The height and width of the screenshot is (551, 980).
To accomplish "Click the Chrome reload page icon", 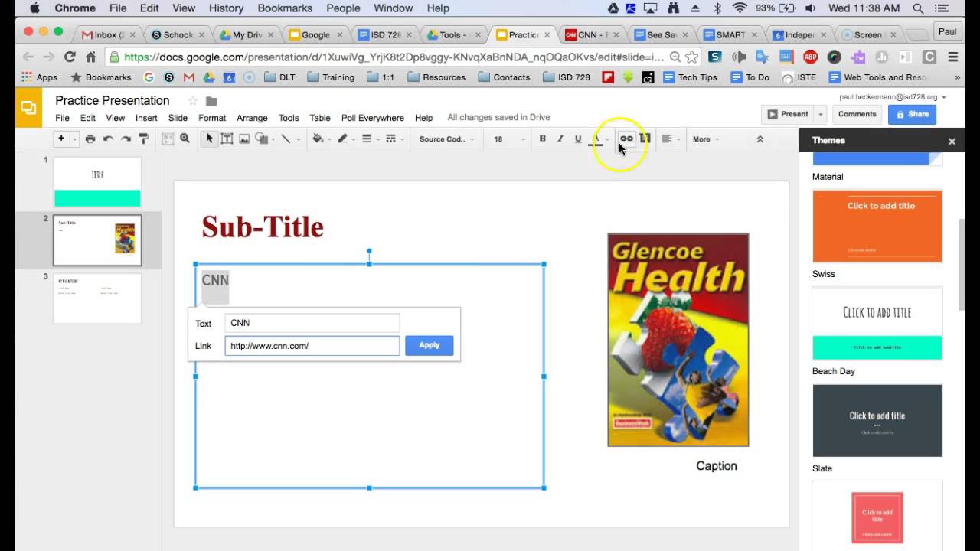I will tap(70, 57).
